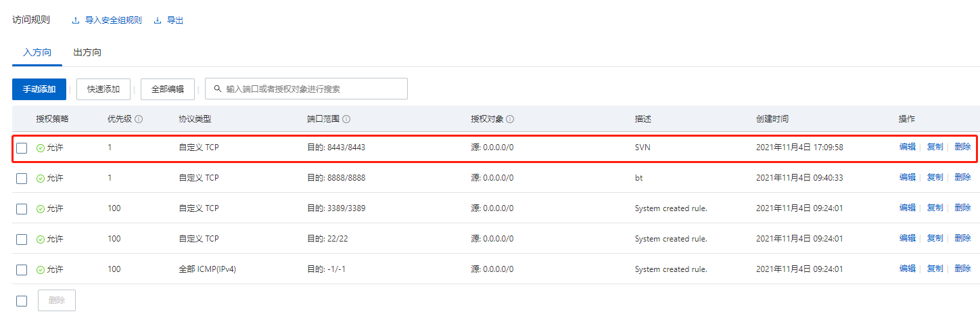
Task: Click port cell 目的: -1/-1
Action: (x=326, y=269)
